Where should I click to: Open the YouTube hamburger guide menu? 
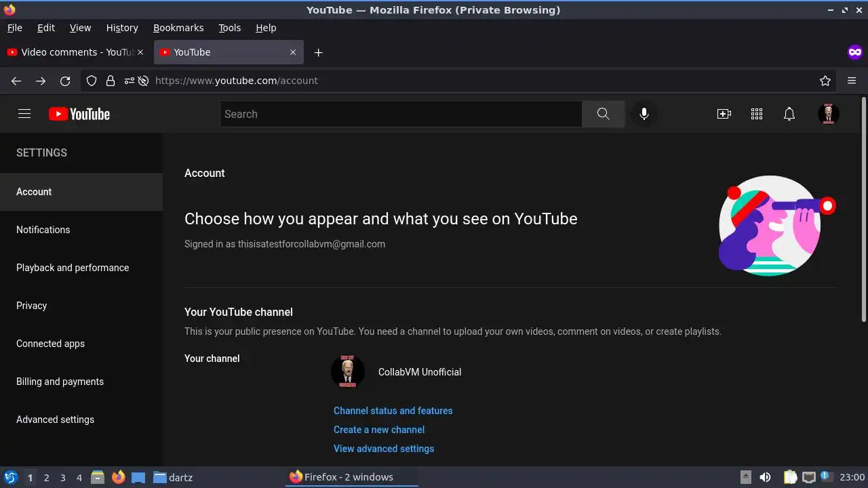tap(24, 114)
